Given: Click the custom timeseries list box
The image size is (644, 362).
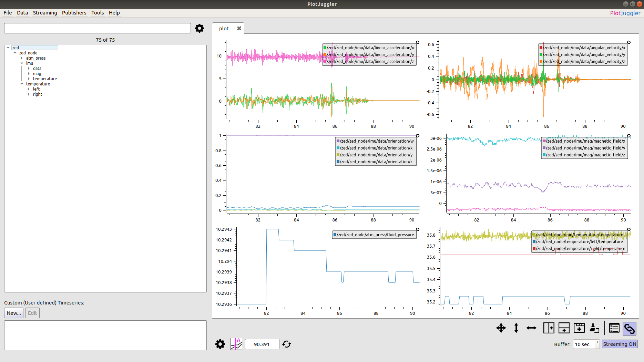Looking at the screenshot, I should point(105,335).
